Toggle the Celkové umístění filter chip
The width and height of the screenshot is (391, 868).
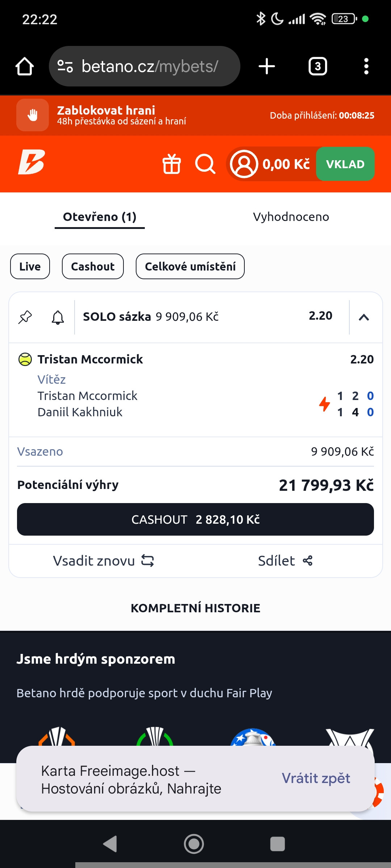pyautogui.click(x=190, y=267)
